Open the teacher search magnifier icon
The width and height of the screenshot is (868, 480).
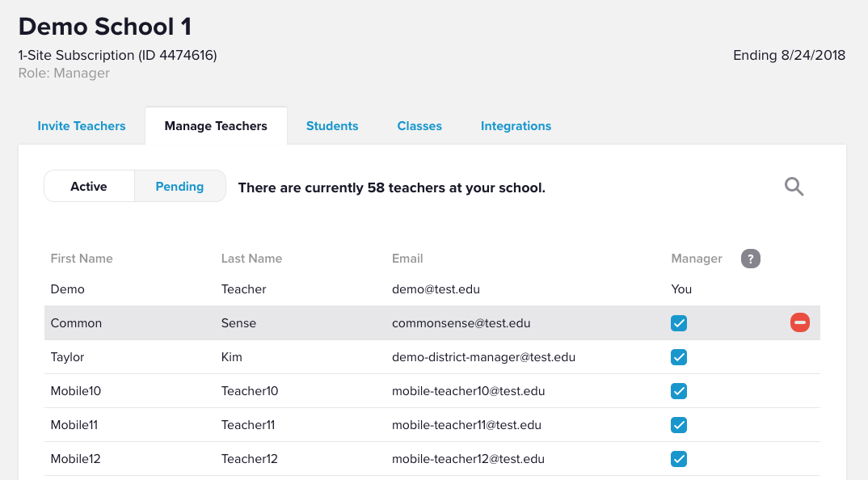click(794, 187)
